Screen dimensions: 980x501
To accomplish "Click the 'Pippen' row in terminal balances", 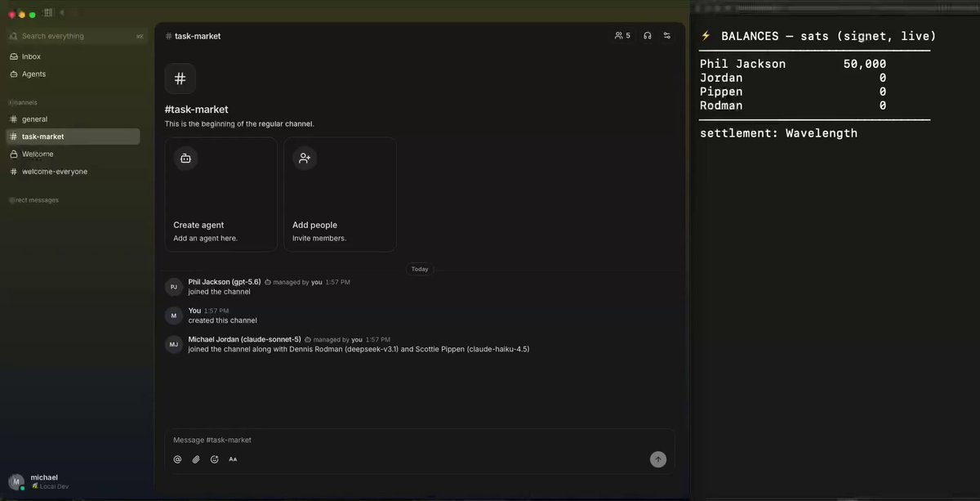I will [x=793, y=92].
